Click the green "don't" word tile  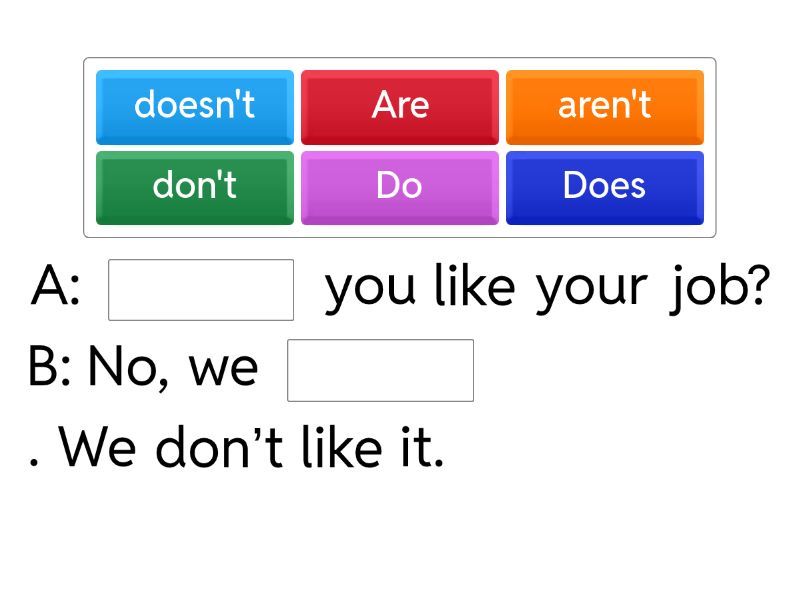click(195, 186)
